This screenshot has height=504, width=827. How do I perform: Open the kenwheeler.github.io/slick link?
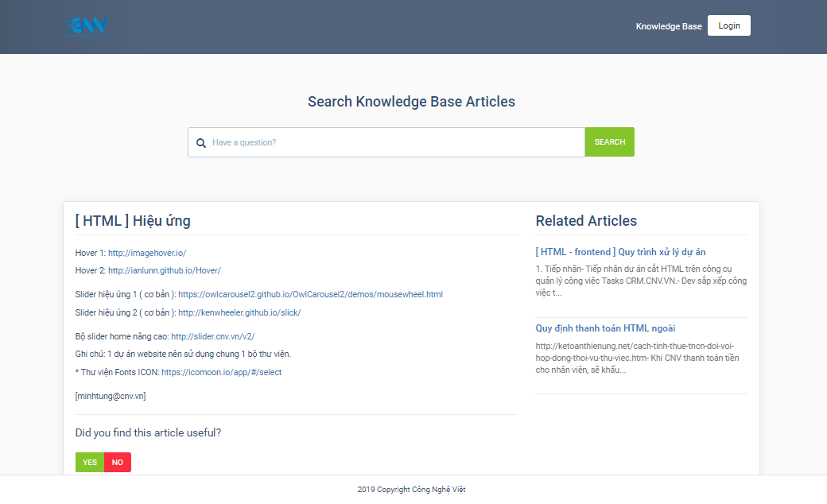[239, 312]
